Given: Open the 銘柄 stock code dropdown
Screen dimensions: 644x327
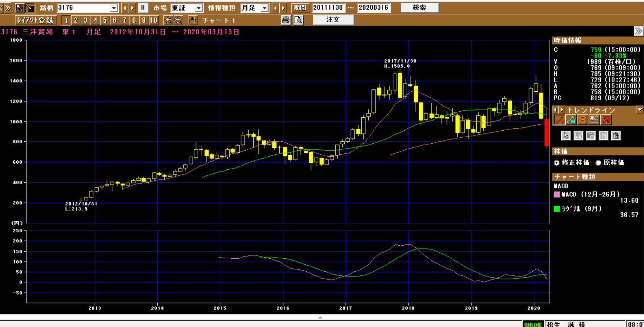Looking at the screenshot, I should [x=114, y=8].
